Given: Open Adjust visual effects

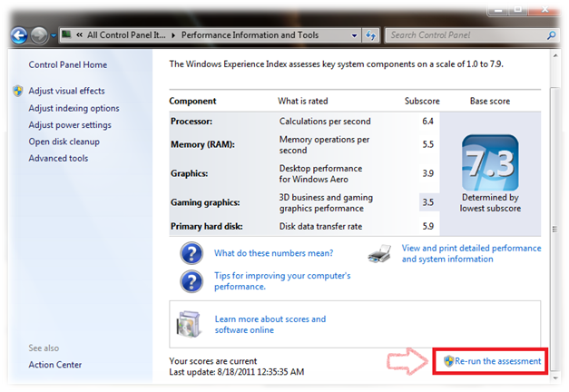Looking at the screenshot, I should [67, 91].
